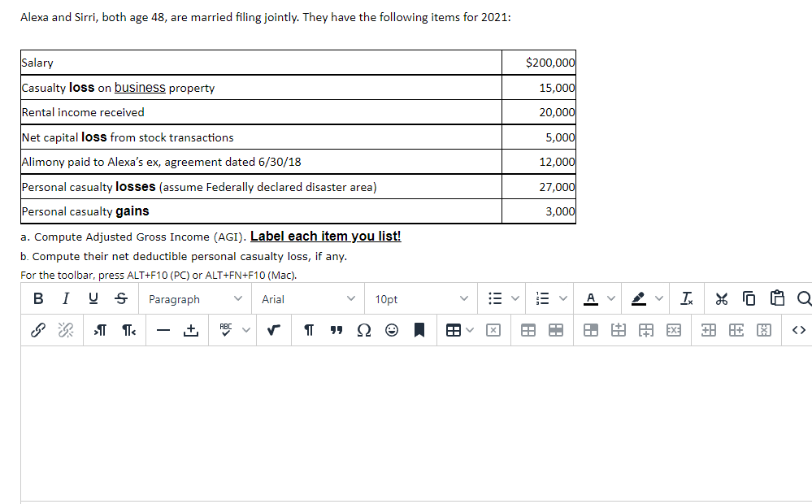Open the spellcheck language arrow

246,330
